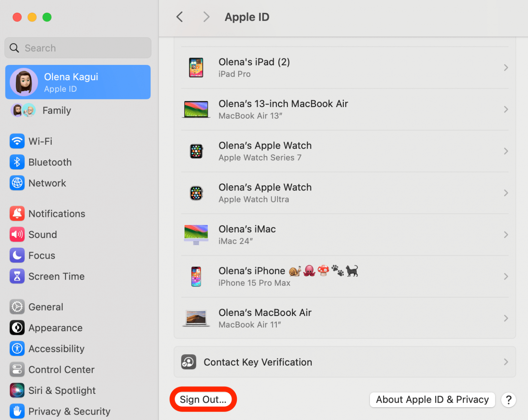Select the Olena Kagui Apple ID profile

pyautogui.click(x=78, y=82)
